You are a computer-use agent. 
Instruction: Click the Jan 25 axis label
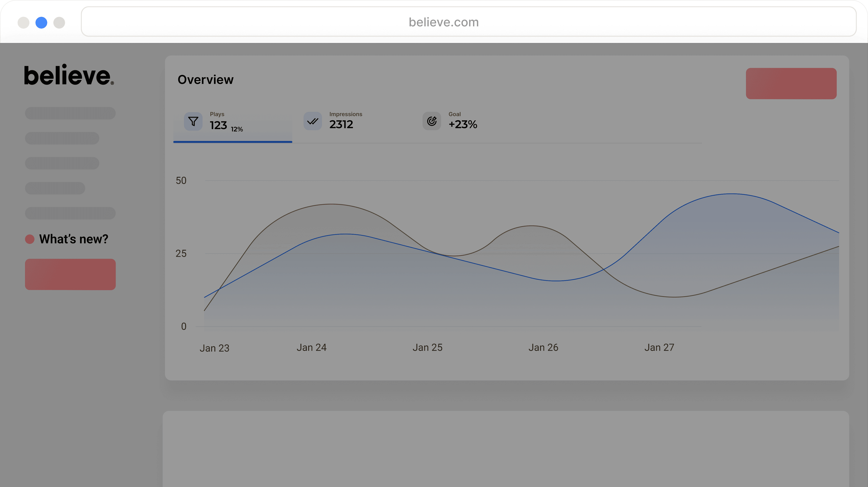(427, 347)
